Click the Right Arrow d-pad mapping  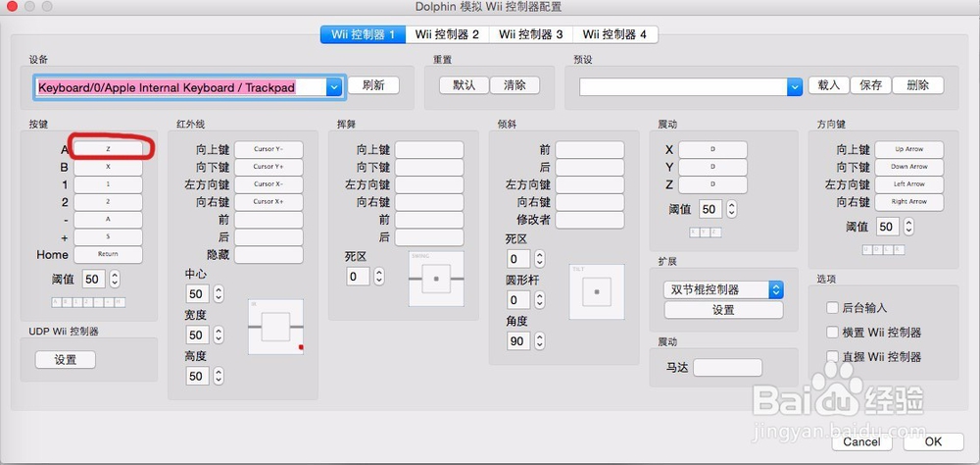(x=909, y=202)
